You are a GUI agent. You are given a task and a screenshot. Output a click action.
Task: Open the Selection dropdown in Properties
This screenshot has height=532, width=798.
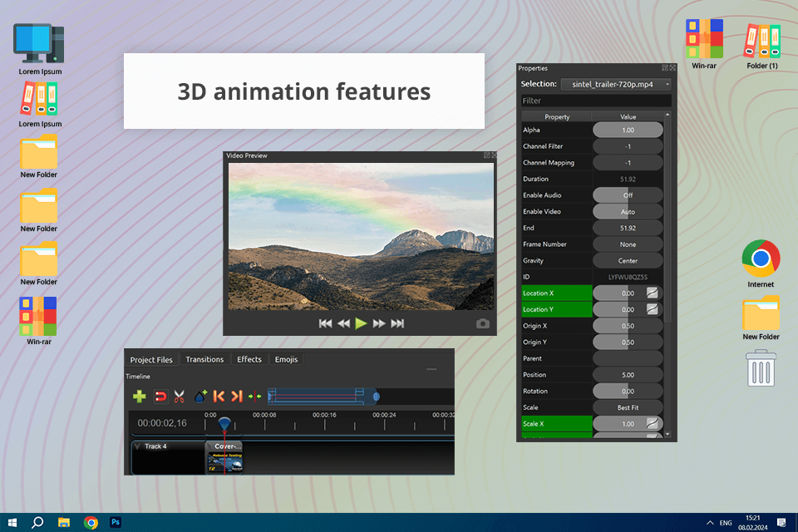click(x=616, y=84)
